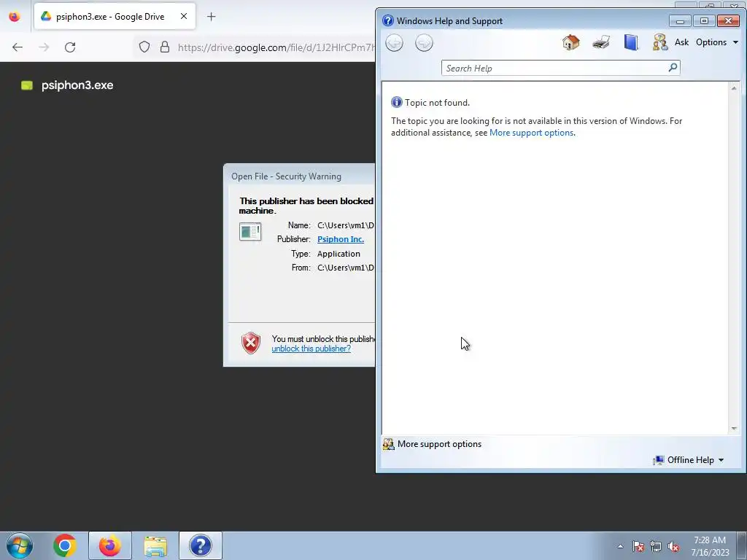The width and height of the screenshot is (747, 560).
Task: Launch Chrome from the taskbar
Action: coord(65,545)
